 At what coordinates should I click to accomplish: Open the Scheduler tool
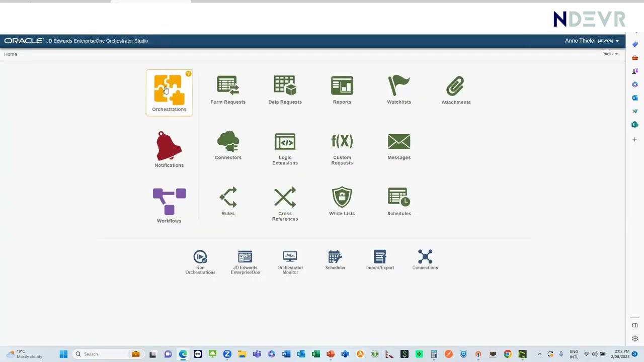pos(335,260)
